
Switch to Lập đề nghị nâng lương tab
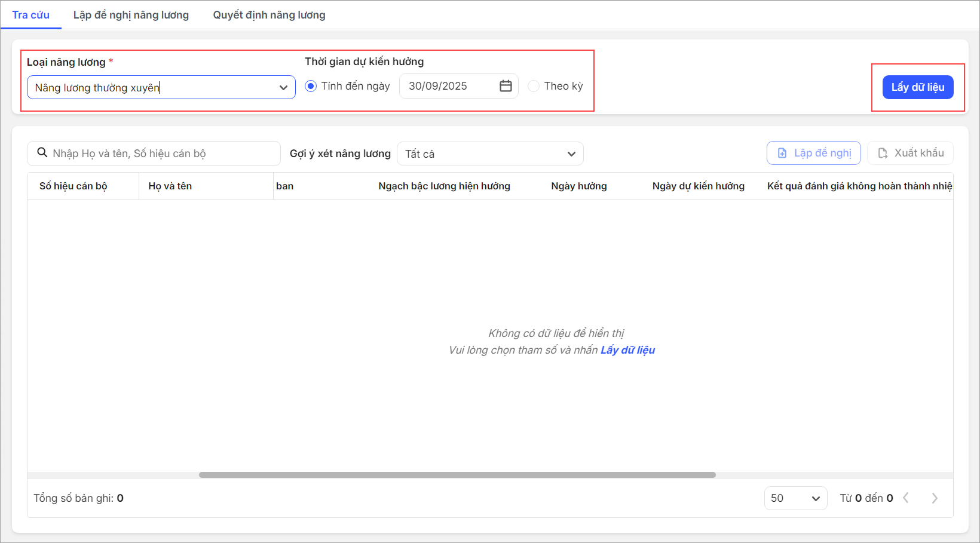click(131, 15)
